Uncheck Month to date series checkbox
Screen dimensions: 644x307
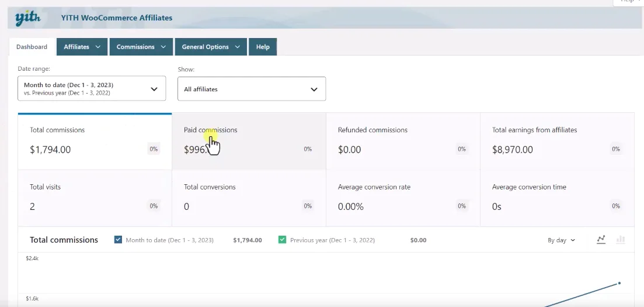point(118,240)
